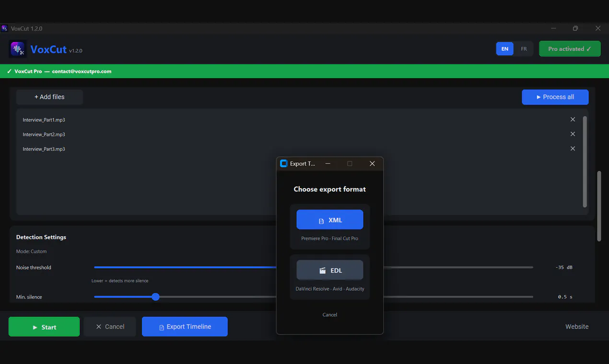
Task: Click the -35 dB value
Action: 564,267
